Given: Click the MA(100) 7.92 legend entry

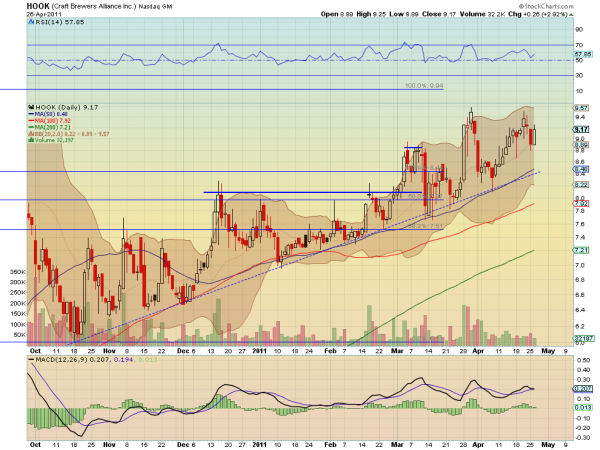Looking at the screenshot, I should pyautogui.click(x=50, y=121).
